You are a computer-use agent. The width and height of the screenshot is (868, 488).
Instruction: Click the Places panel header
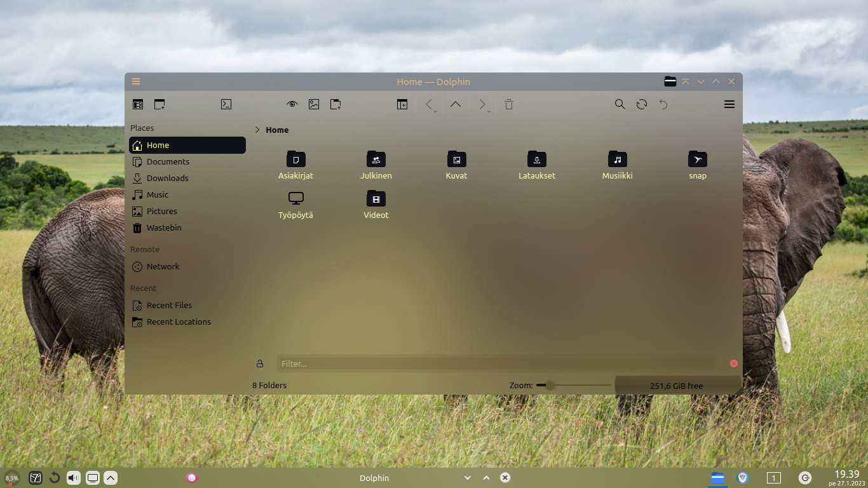tap(142, 128)
